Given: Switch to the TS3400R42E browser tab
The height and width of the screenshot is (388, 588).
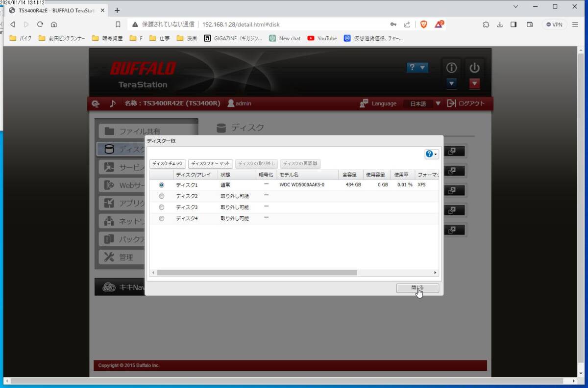Looking at the screenshot, I should (57, 10).
